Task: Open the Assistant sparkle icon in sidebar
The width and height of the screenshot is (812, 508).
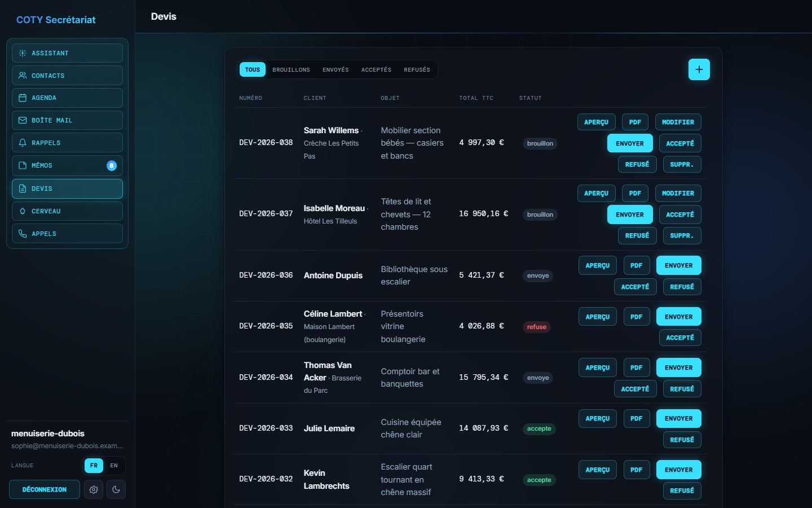Action: click(23, 53)
